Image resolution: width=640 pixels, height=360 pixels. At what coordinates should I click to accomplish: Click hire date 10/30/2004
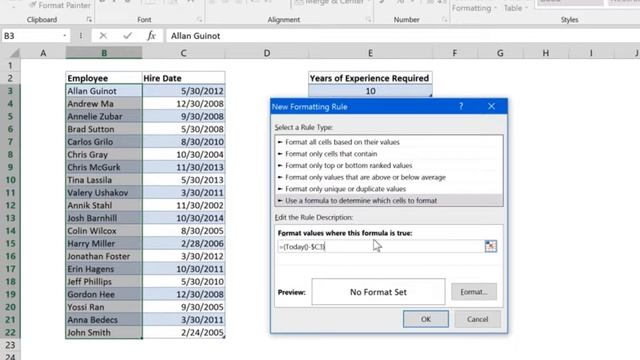point(184,154)
